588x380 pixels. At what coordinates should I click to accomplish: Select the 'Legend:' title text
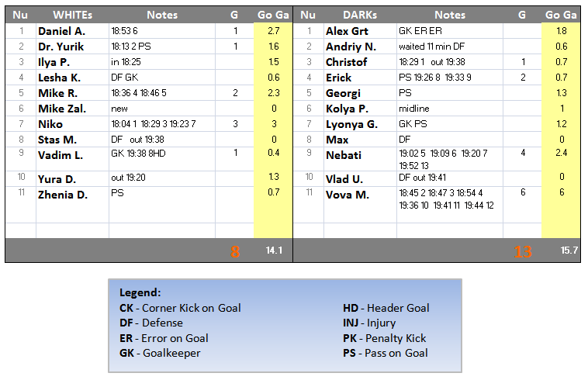pyautogui.click(x=140, y=293)
